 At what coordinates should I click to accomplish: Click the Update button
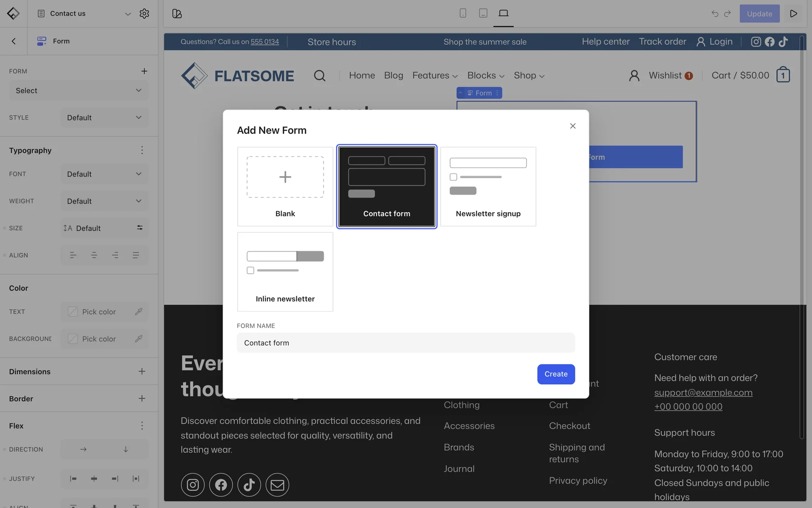[759, 14]
